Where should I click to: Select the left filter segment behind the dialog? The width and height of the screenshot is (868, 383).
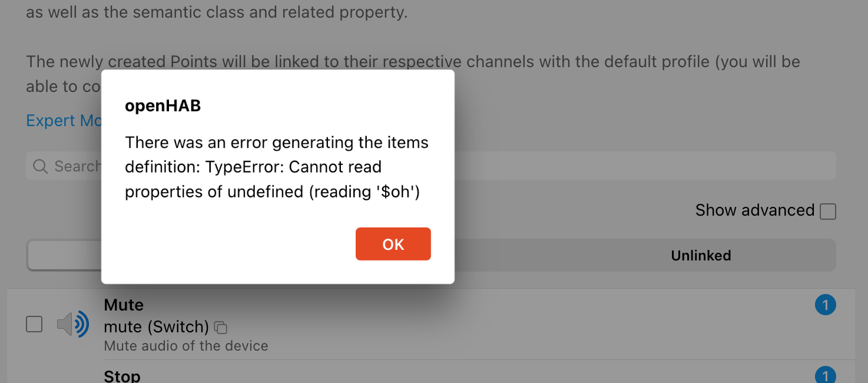[65, 255]
